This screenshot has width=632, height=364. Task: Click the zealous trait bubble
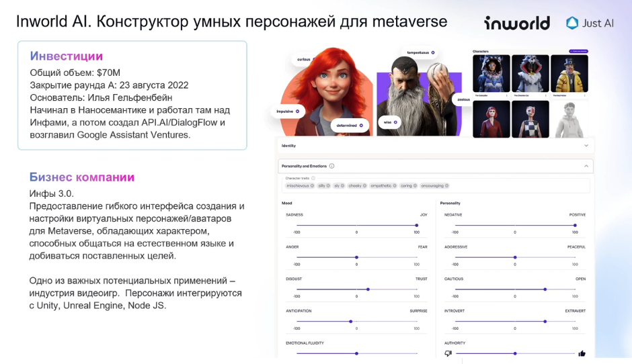(463, 99)
